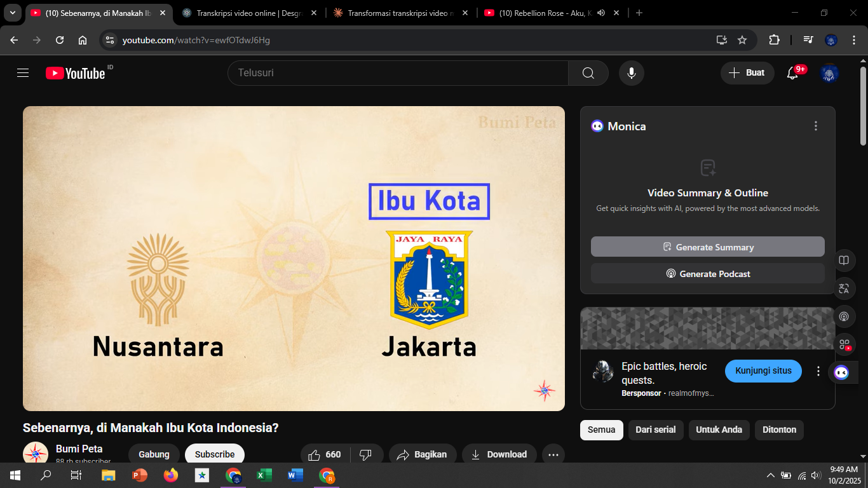This screenshot has height=488, width=868.
Task: Open Windows taskbar search
Action: click(46, 475)
